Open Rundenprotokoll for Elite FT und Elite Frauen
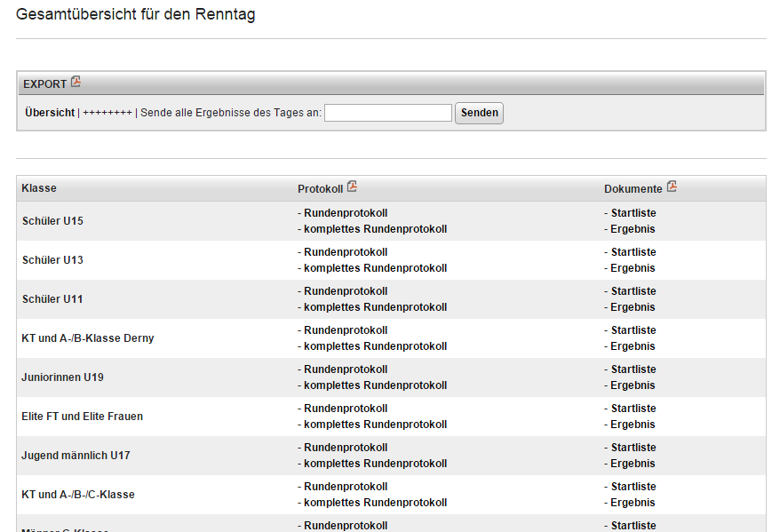780x532 pixels. point(346,409)
